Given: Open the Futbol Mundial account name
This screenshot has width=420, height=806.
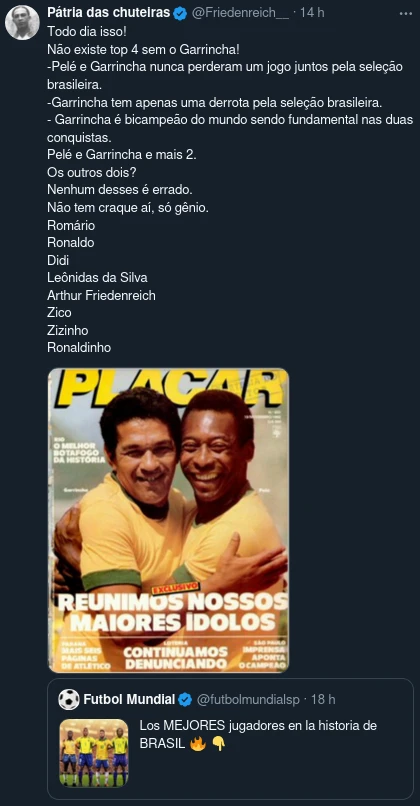Looking at the screenshot, I should point(129,700).
